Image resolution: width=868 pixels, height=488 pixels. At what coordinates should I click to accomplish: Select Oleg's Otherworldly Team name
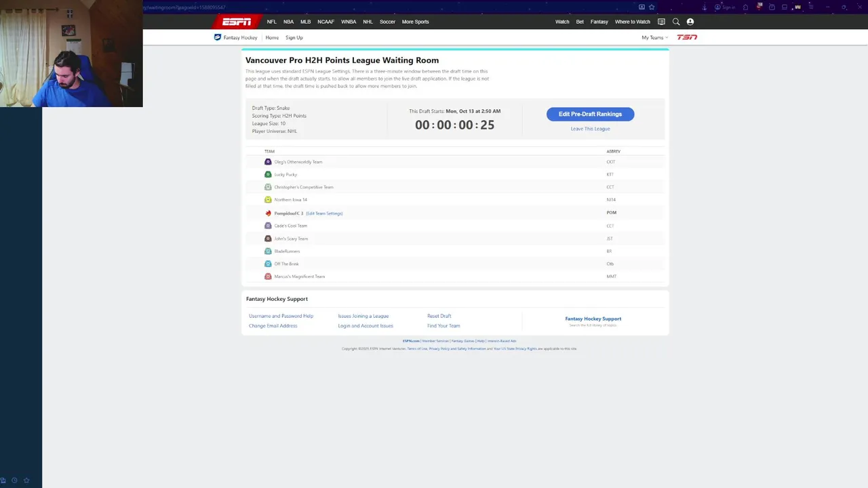(298, 162)
